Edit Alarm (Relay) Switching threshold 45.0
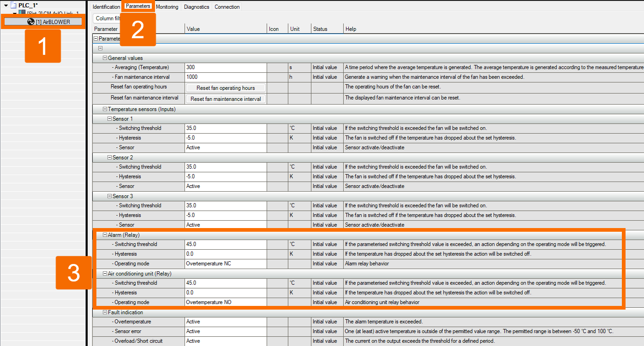Viewport: 644px width, 346px height. 226,244
